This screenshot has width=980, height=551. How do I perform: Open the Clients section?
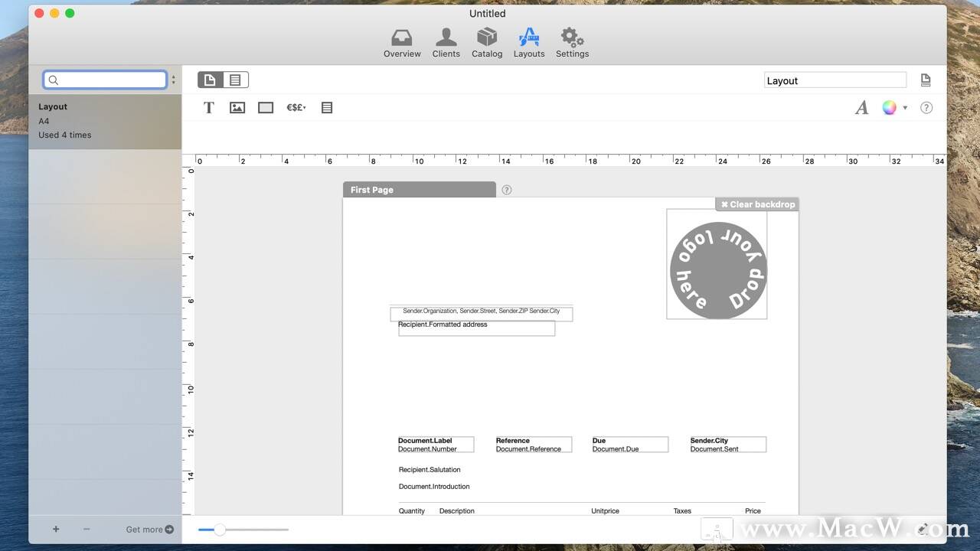[x=446, y=43]
